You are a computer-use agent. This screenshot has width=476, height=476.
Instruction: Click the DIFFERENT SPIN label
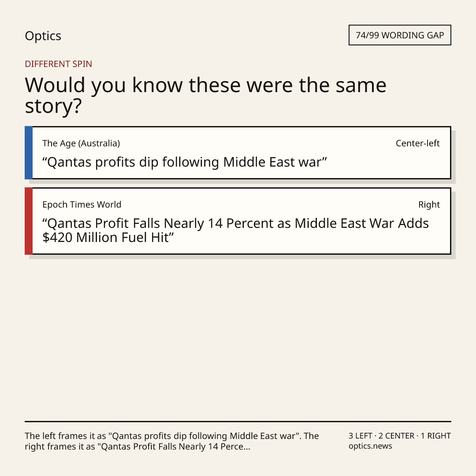click(58, 64)
